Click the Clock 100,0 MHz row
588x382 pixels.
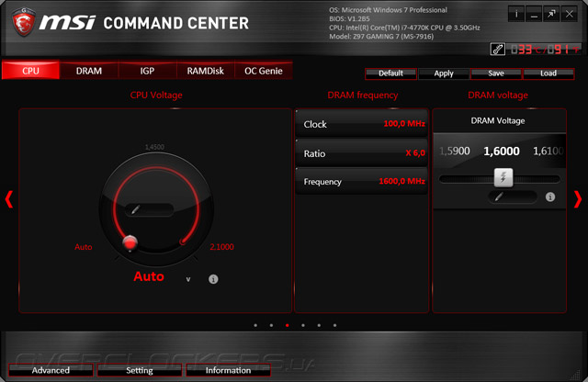point(361,124)
